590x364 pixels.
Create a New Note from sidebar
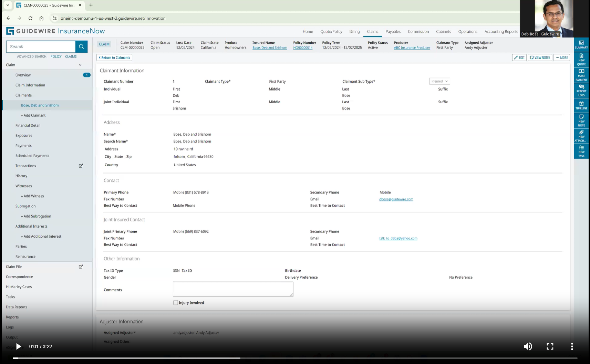tap(581, 121)
